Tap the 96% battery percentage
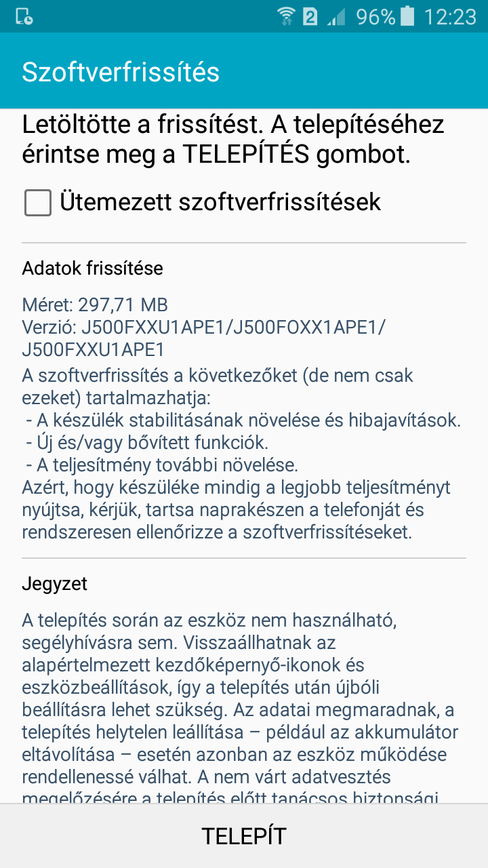 pyautogui.click(x=375, y=16)
